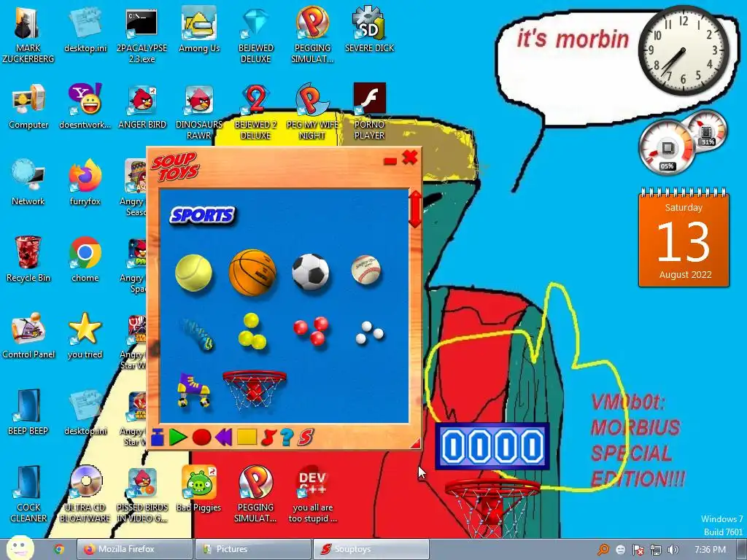Pick the basketball toy in Souptoys
747x560 pixels.
252,273
